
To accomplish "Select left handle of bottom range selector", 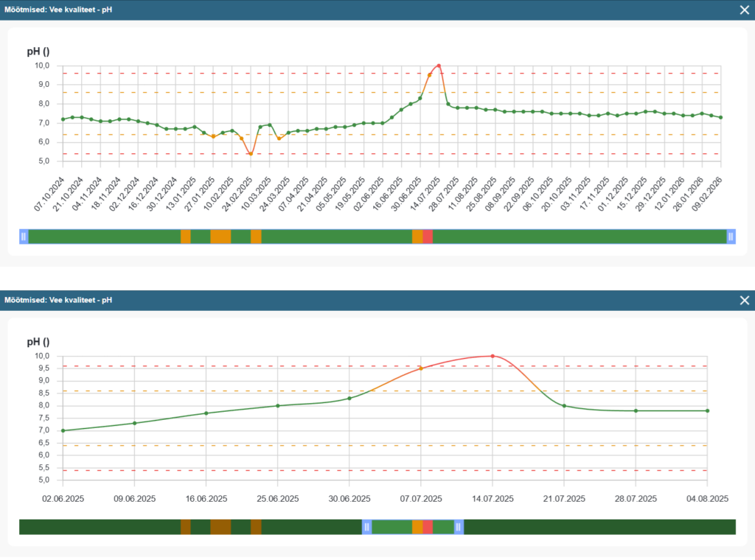I will point(366,527).
